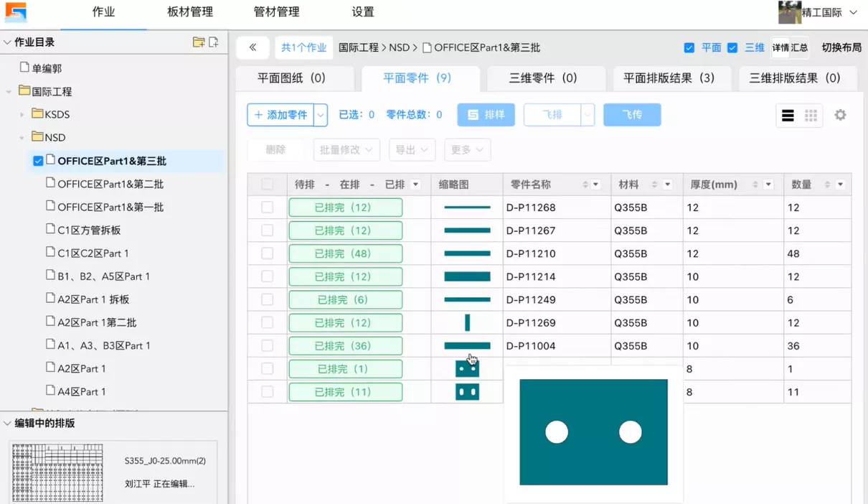Select OFFICE区Part1&第二批 job in tree
This screenshot has width=868, height=504.
tap(110, 184)
